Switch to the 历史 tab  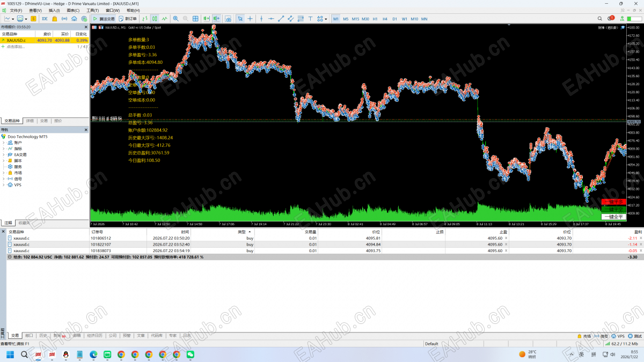coord(43,336)
